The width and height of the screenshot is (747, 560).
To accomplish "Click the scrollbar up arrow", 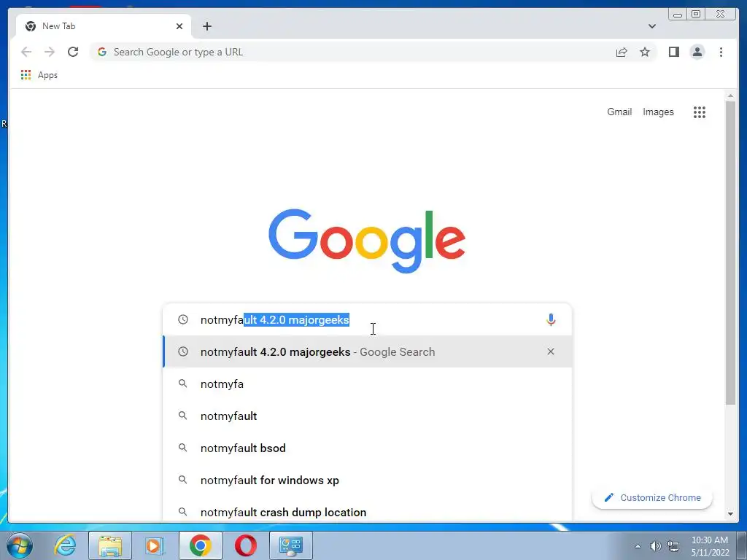I will pyautogui.click(x=730, y=96).
